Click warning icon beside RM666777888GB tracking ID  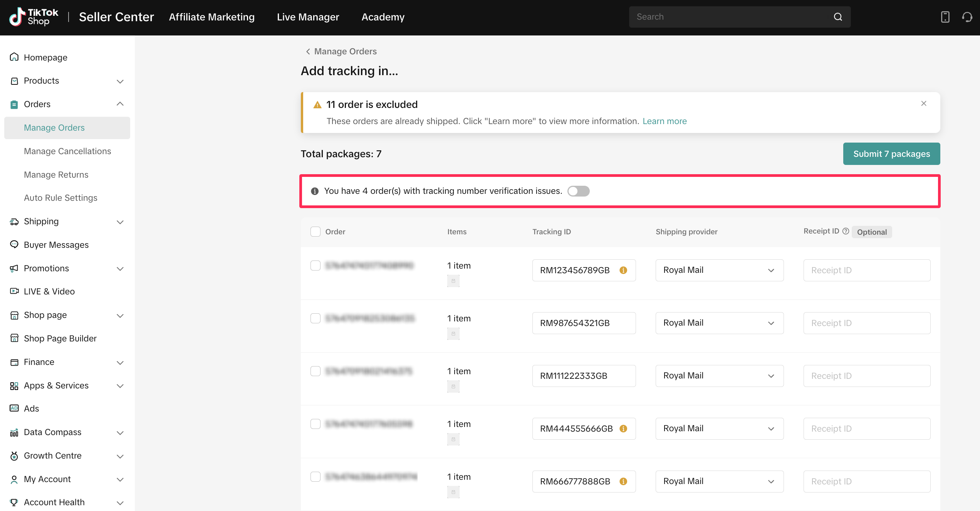(x=623, y=481)
